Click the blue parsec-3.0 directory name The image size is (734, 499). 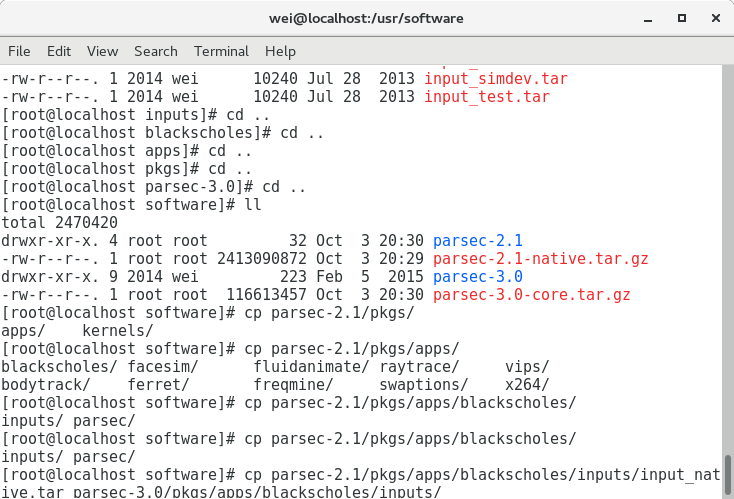[477, 277]
